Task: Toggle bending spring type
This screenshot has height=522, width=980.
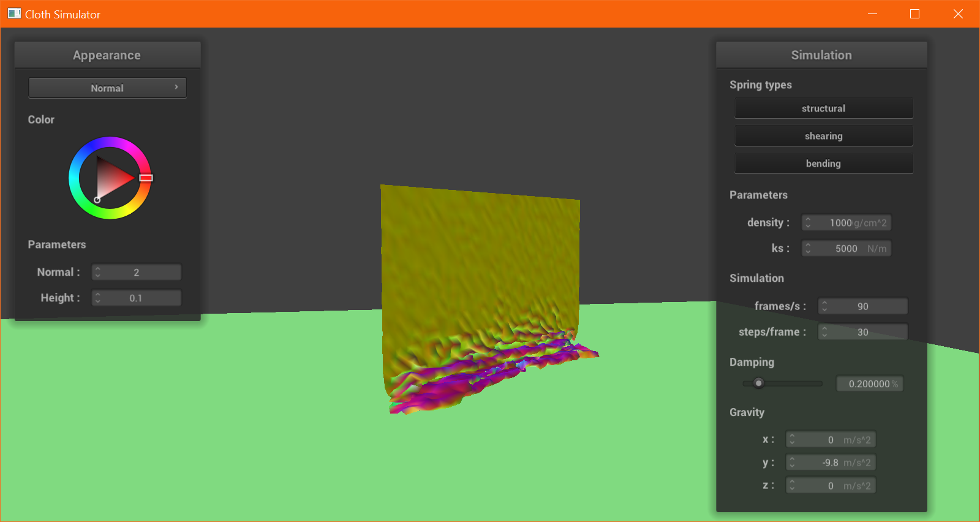Action: 824,164
